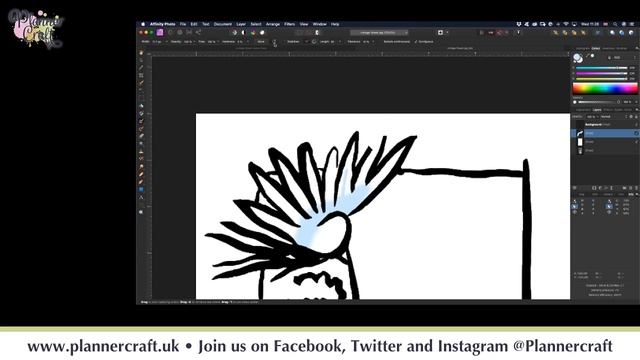Switch to the purple Photo Persona
640x360 pixels.
click(x=160, y=33)
